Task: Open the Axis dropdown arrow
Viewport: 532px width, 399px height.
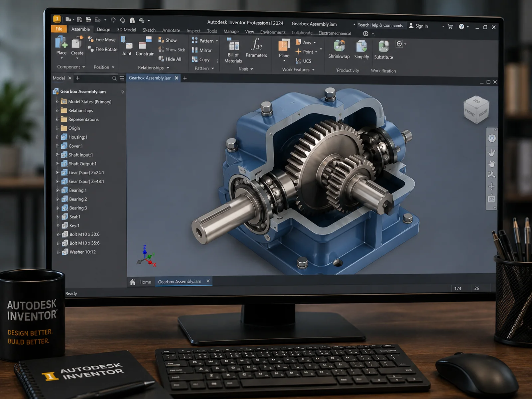Action: click(x=315, y=43)
